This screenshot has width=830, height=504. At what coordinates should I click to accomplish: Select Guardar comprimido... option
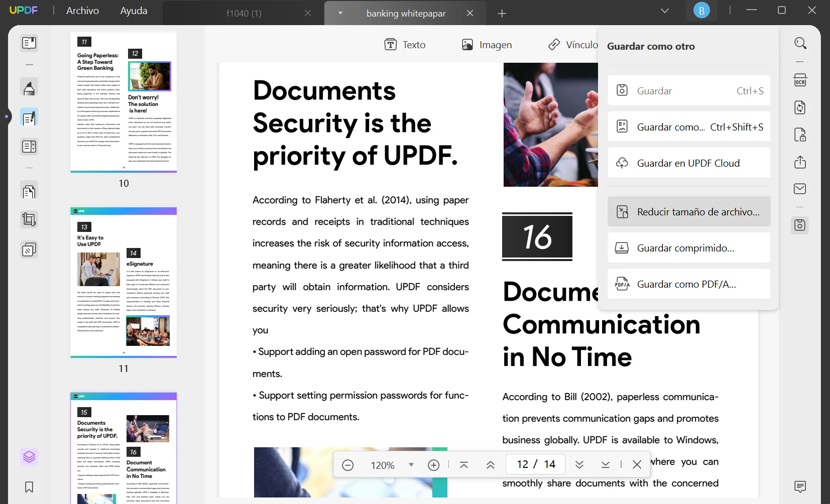tap(689, 248)
